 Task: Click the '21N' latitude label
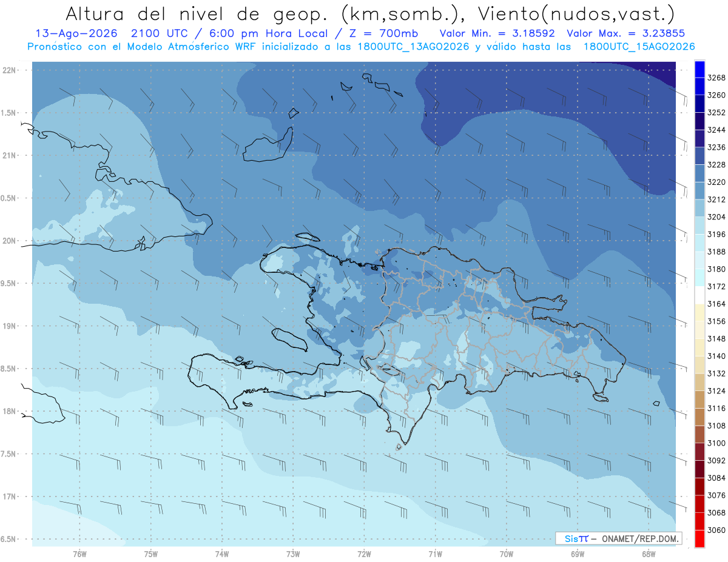click(9, 155)
